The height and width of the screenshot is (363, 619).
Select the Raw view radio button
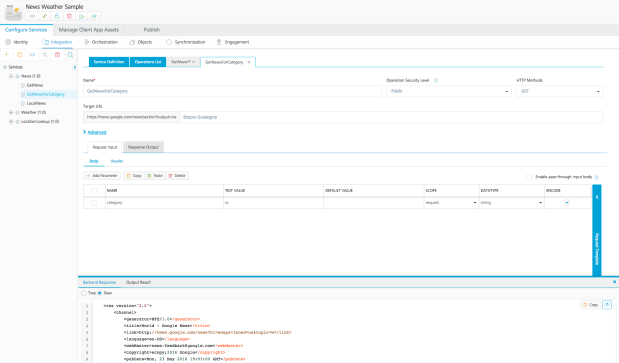tap(100, 293)
